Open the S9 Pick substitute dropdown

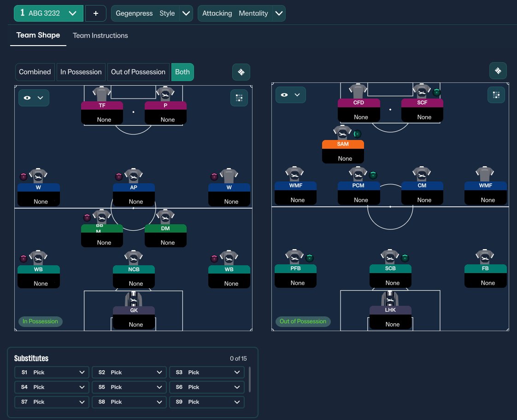(x=207, y=402)
